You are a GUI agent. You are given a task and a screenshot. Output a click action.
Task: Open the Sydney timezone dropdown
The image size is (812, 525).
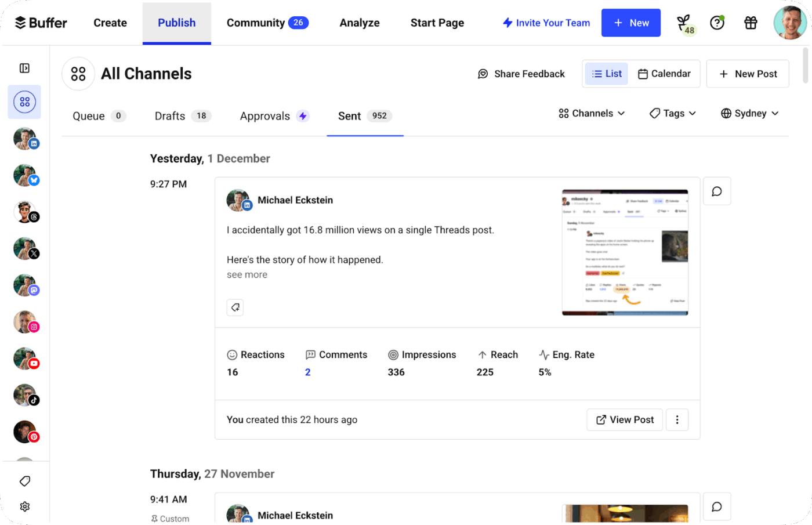[749, 113]
